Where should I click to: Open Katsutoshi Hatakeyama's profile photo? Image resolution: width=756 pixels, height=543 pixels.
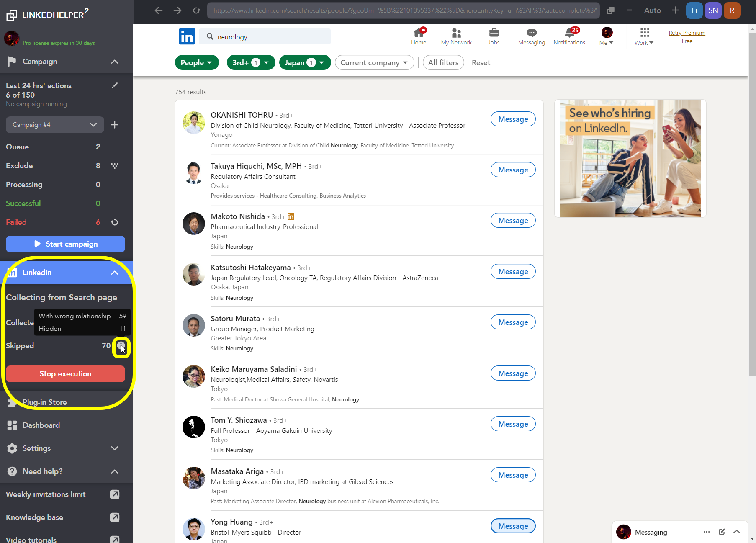194,274
